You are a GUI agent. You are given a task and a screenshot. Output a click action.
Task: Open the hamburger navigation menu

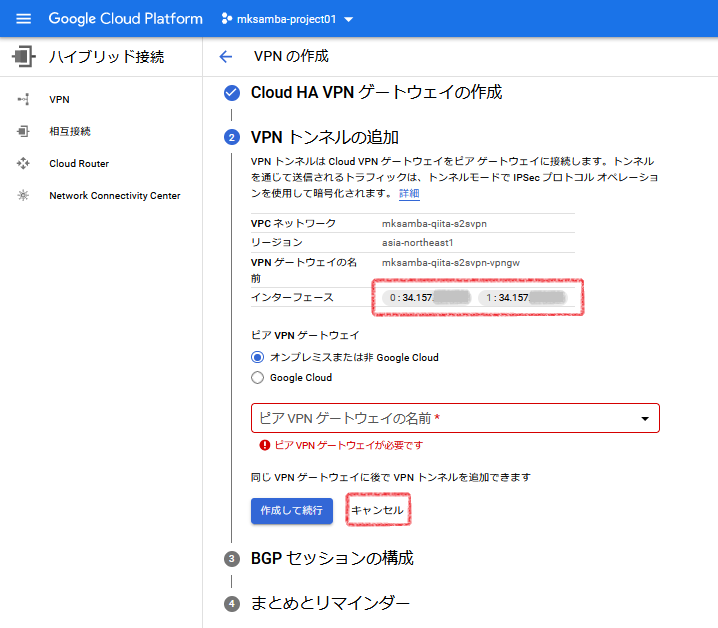click(23, 19)
